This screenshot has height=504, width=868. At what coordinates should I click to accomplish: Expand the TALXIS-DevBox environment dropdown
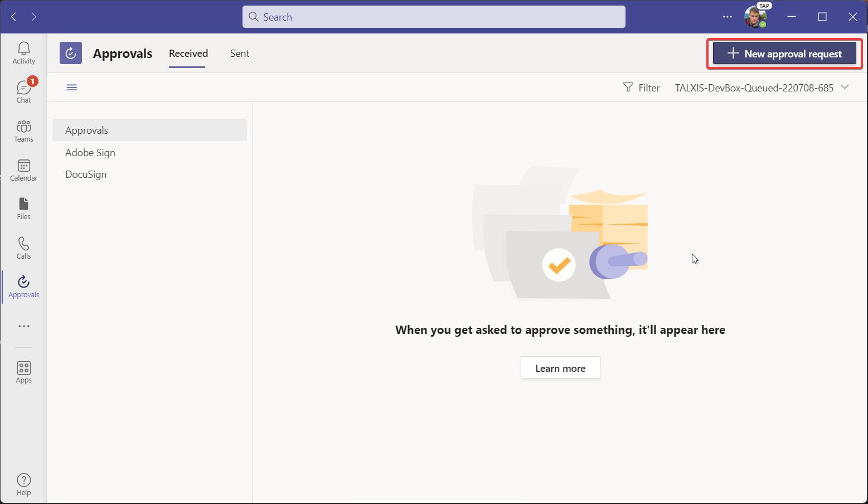tap(762, 88)
